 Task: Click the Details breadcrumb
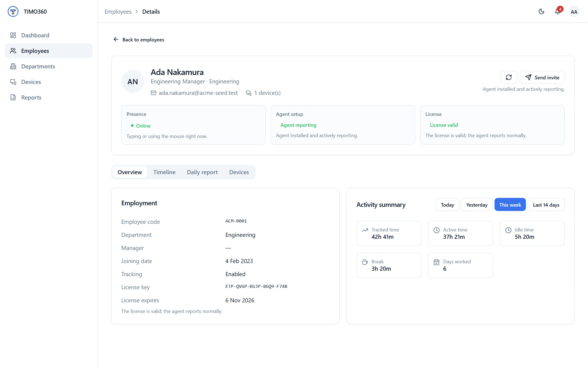[x=151, y=11]
